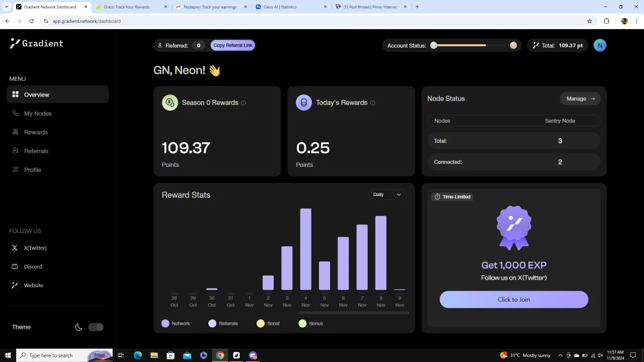Open a new browser tab

(417, 7)
